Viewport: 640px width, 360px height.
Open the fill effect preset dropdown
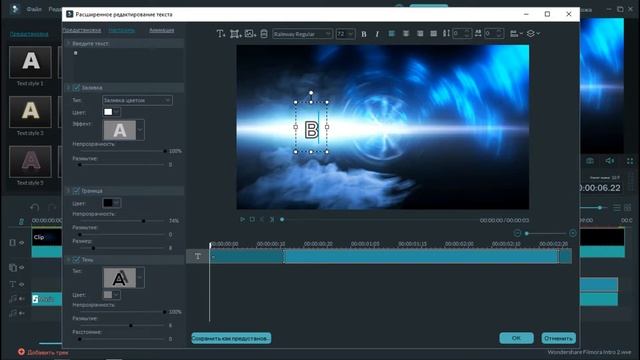(x=140, y=130)
